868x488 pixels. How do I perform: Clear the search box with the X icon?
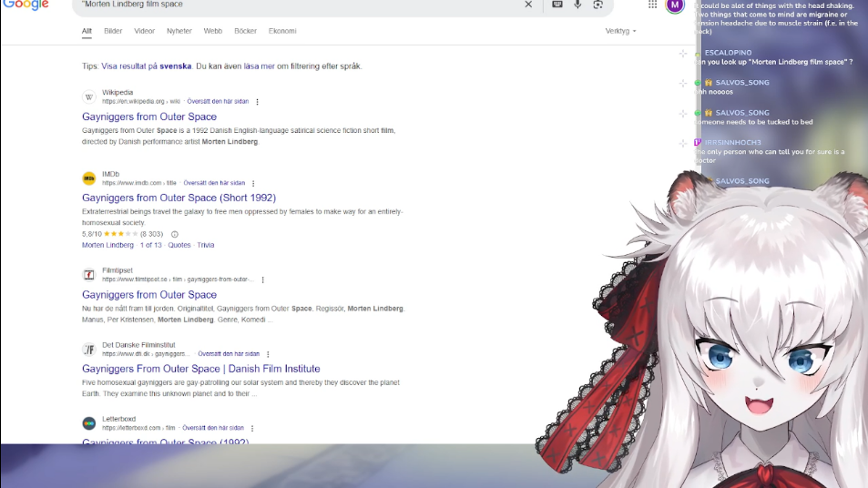[528, 5]
